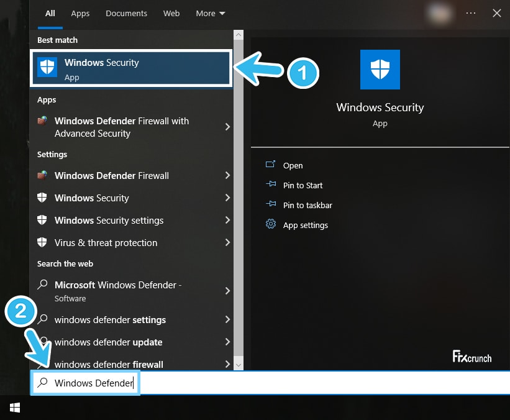Select the windows defender firewall web suggestion
Screen dimensions: 510x420
click(x=131, y=364)
